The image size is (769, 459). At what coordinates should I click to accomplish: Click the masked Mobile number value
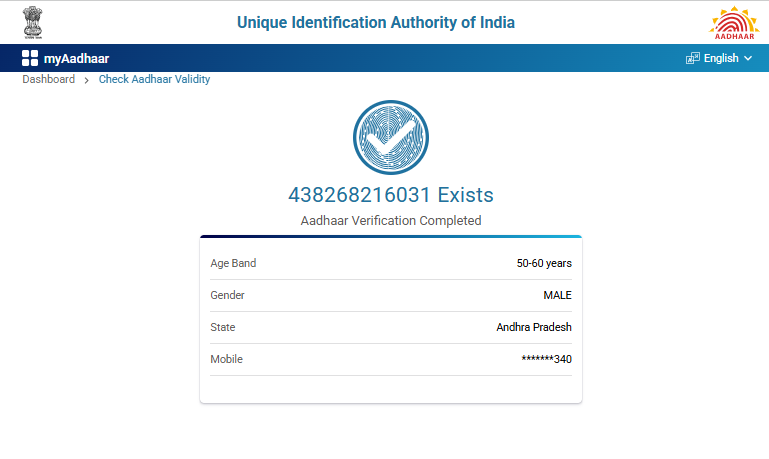pos(546,359)
